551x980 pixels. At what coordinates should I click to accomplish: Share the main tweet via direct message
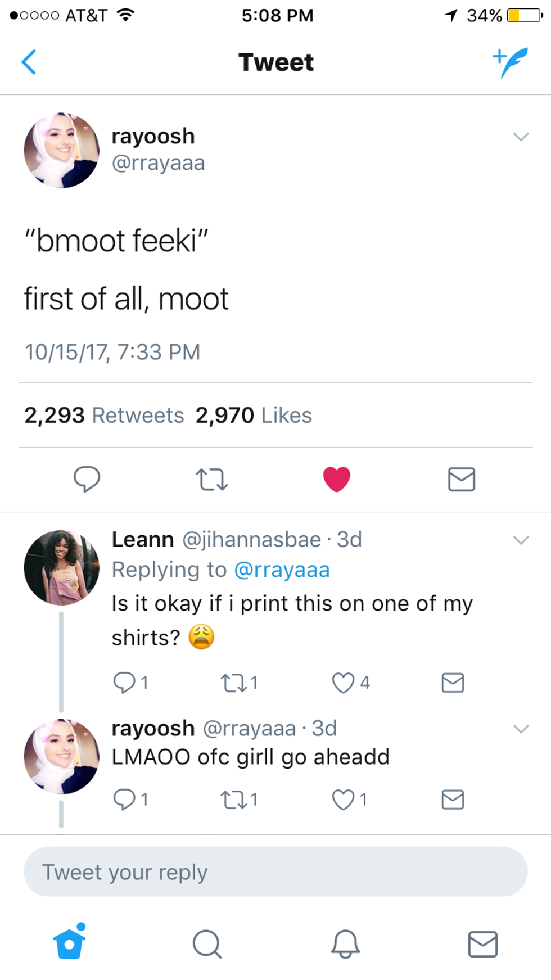(461, 480)
